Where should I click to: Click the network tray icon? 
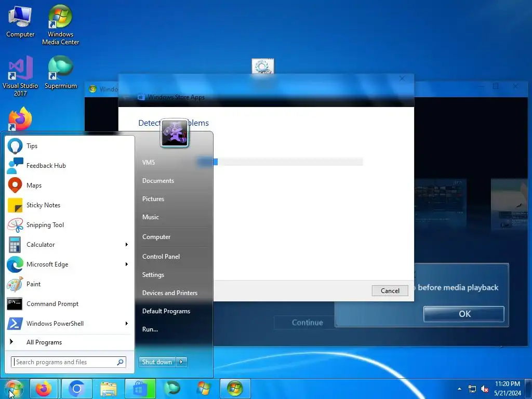(472, 389)
